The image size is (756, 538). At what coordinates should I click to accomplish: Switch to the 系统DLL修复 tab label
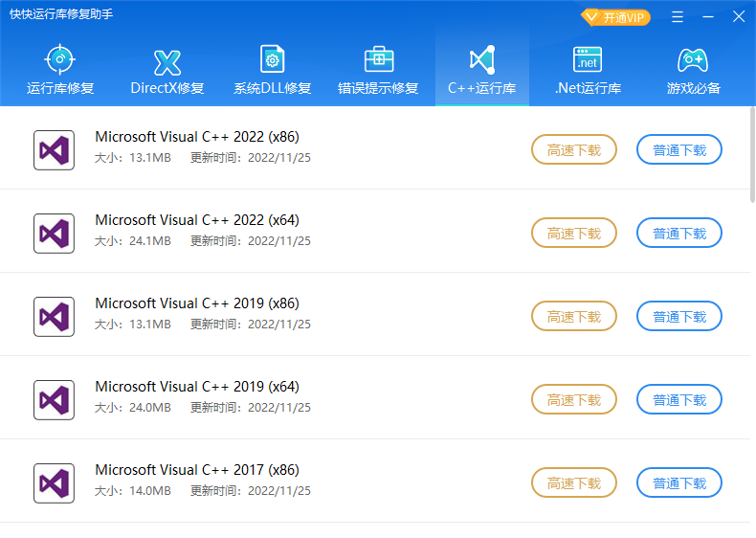[x=273, y=88]
